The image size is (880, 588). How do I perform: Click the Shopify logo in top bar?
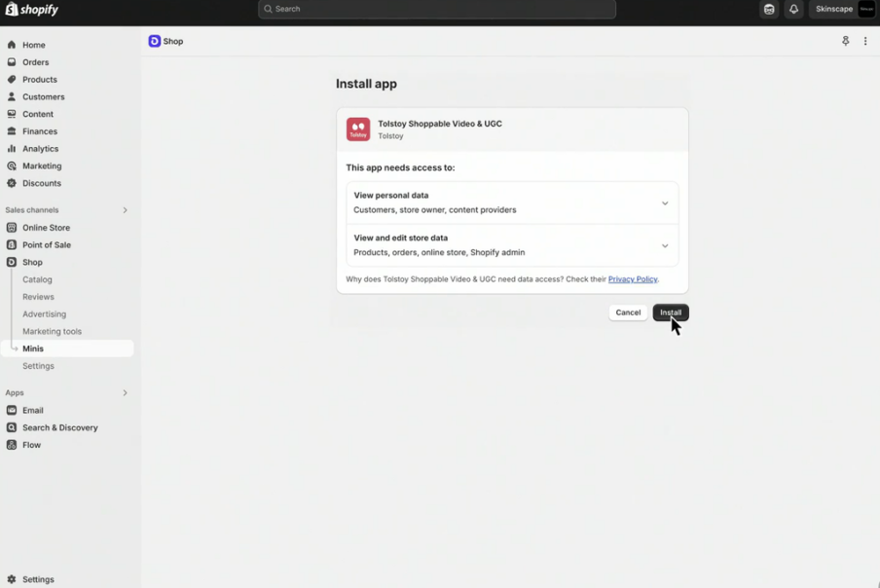[32, 10]
